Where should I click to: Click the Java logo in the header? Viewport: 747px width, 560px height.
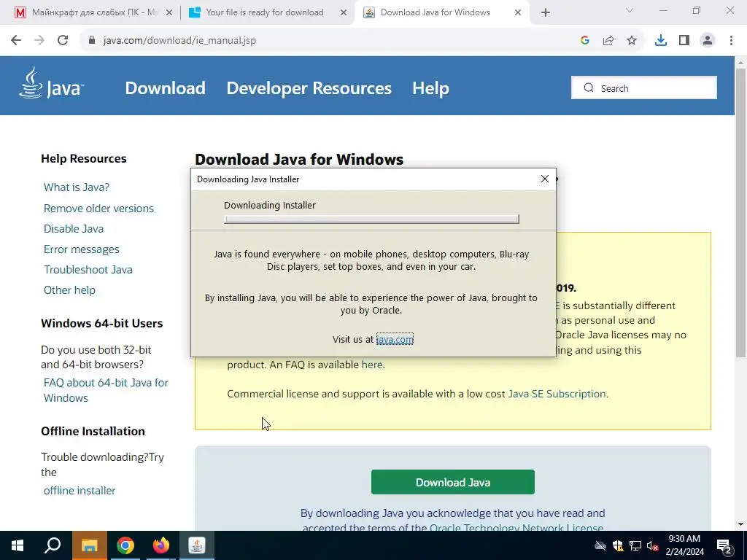pyautogui.click(x=52, y=83)
